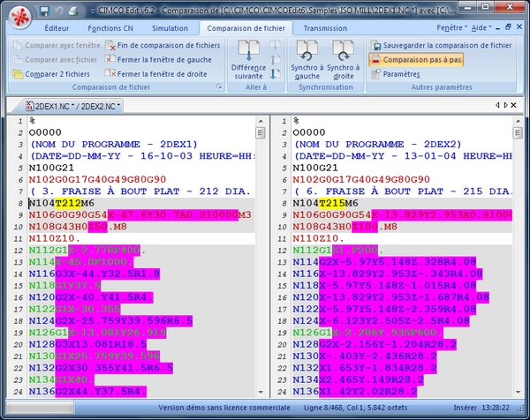Click line N110Z10. in left pane
530x420 pixels.
[54, 238]
